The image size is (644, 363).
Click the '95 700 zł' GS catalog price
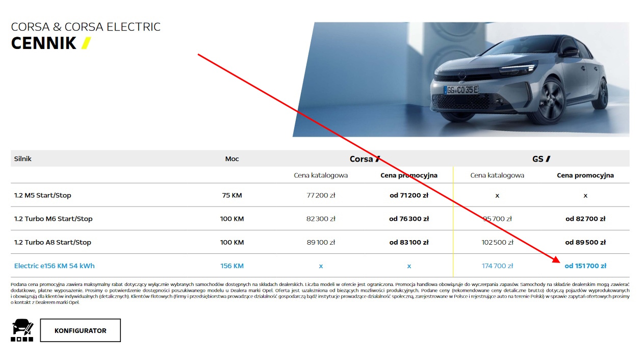497,219
